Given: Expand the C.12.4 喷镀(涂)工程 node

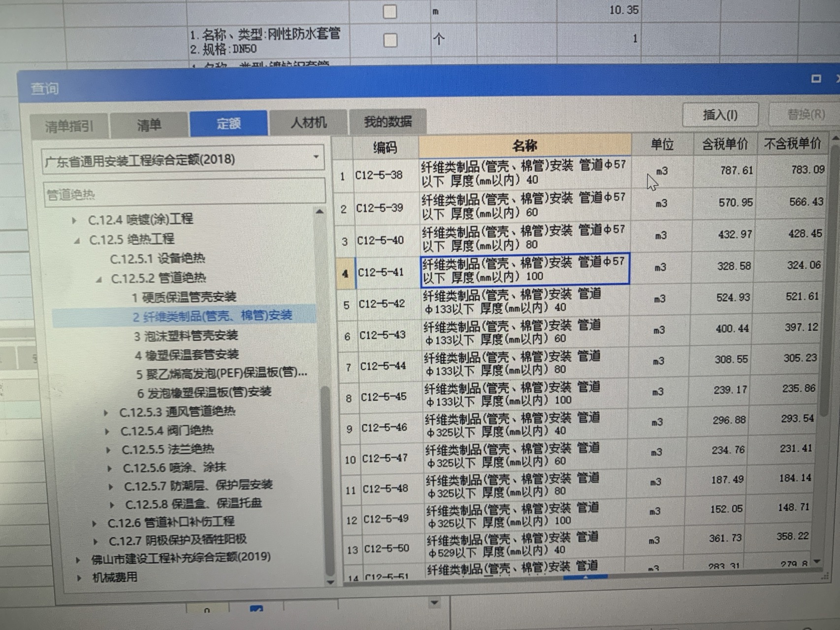Looking at the screenshot, I should click(74, 220).
